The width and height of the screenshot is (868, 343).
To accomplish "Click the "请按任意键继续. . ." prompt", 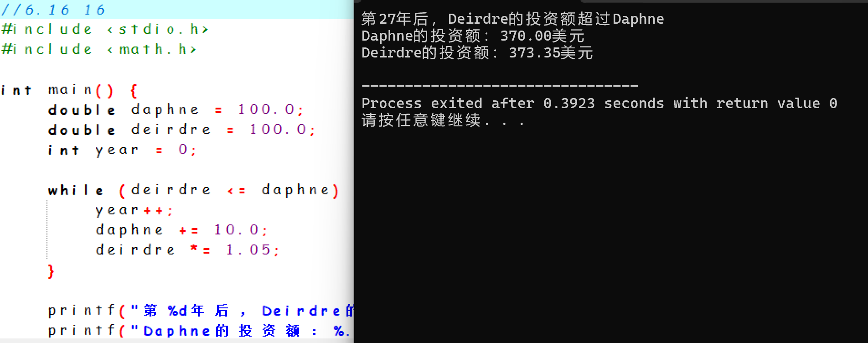I will [x=443, y=120].
